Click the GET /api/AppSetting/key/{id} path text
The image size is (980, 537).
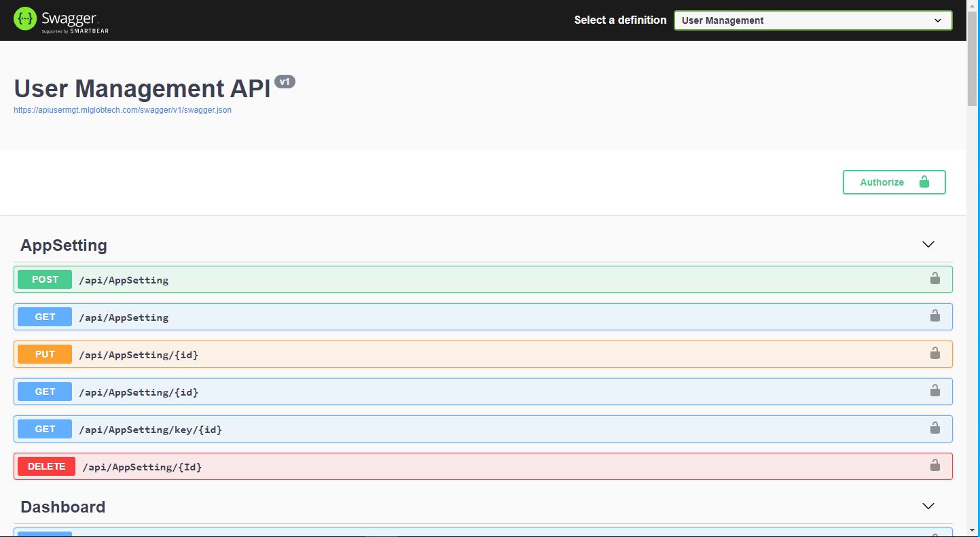[x=150, y=430]
